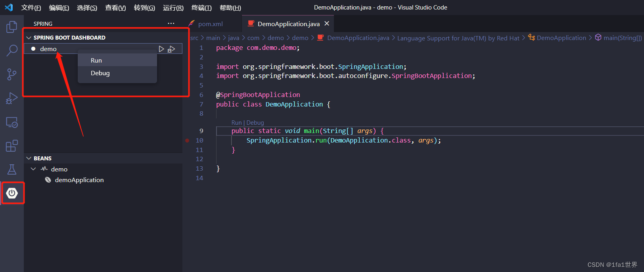Open the 编辑(E) menu
The width and height of the screenshot is (644, 272).
(x=59, y=8)
